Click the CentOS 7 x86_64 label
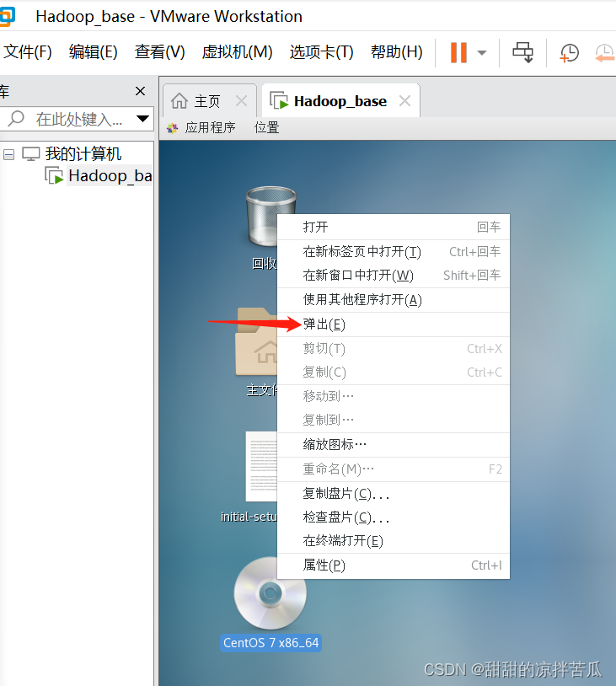The image size is (616, 686). (x=271, y=643)
